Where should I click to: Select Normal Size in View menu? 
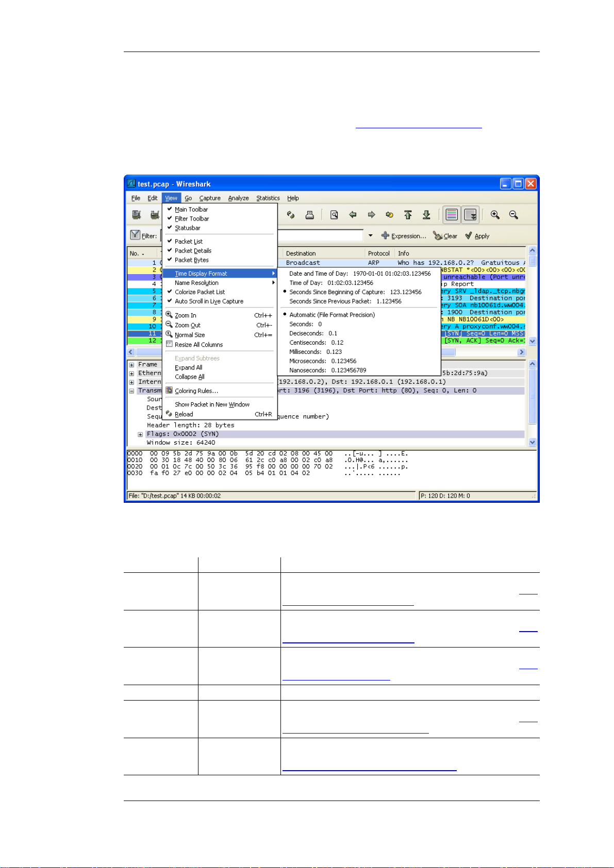click(x=219, y=335)
